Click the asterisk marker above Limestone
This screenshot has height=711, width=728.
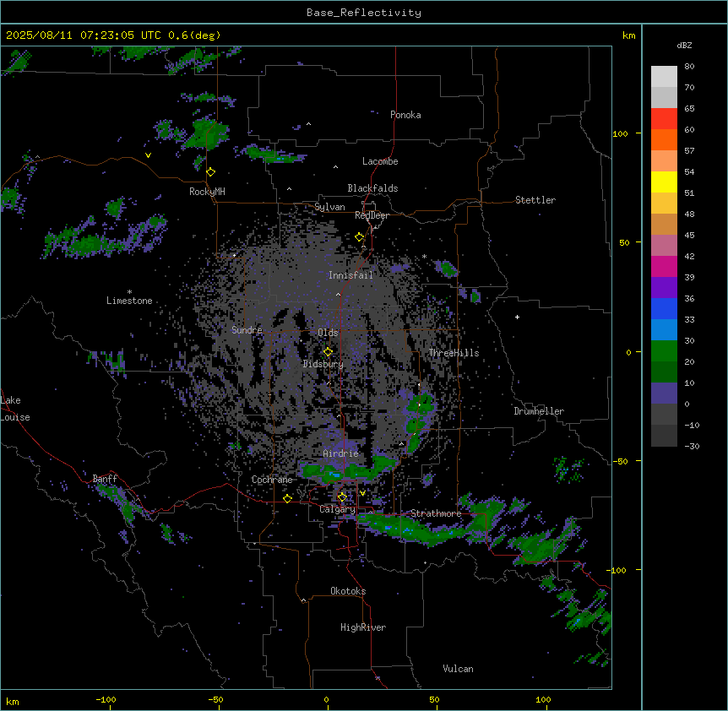pos(129,292)
